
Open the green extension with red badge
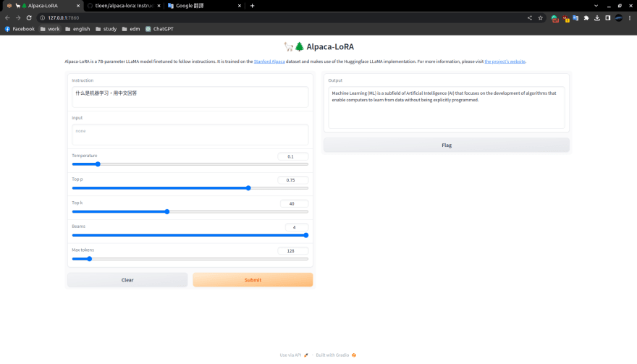[x=554, y=18]
